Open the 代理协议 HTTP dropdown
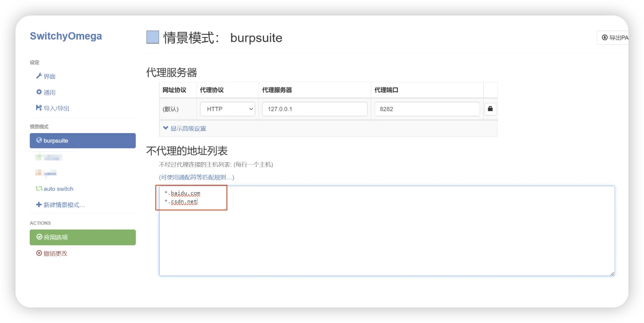Viewport: 644px width, 323px height. tap(228, 109)
